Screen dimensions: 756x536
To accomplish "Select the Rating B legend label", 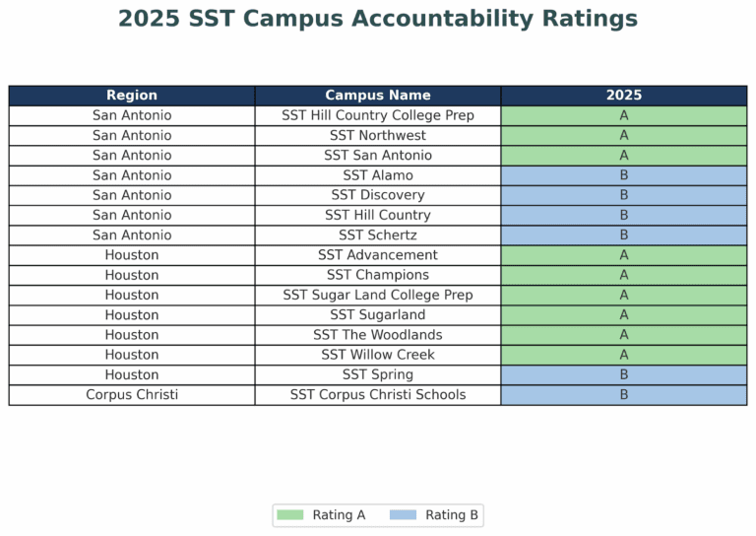I will (x=452, y=515).
